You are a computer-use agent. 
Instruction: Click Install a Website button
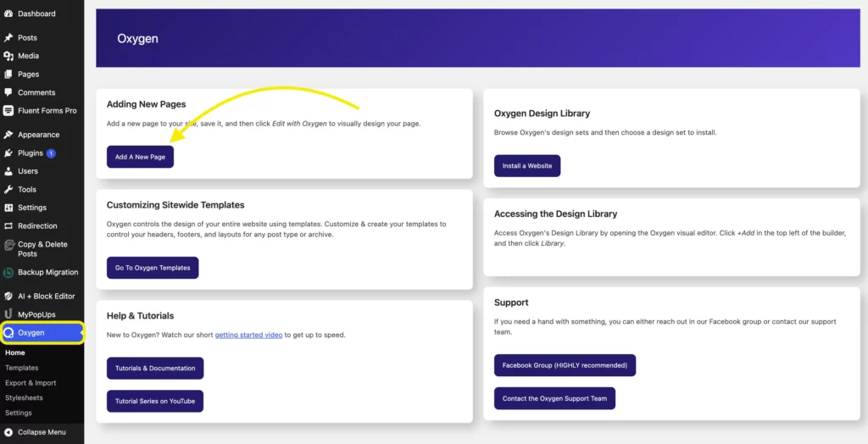coord(527,165)
